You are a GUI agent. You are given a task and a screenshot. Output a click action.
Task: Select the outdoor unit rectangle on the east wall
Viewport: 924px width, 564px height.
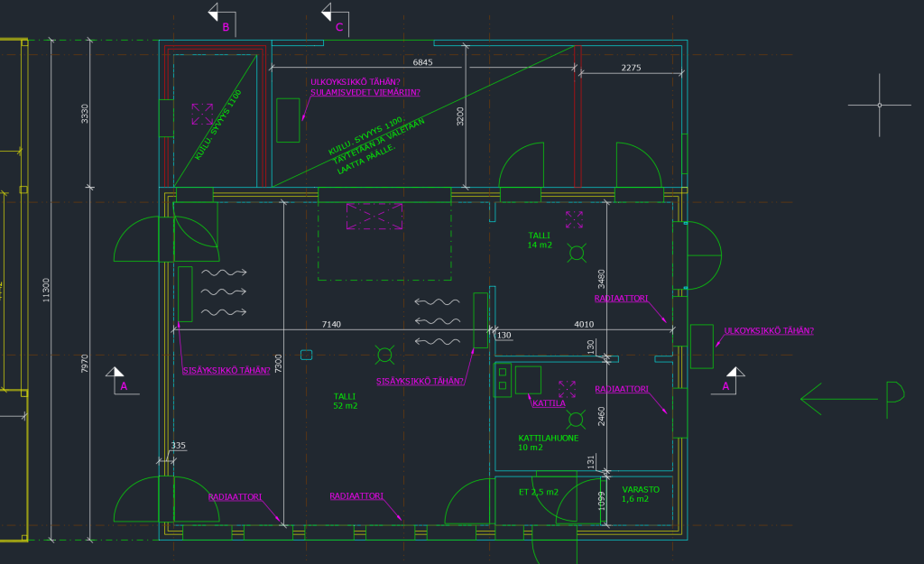702,347
